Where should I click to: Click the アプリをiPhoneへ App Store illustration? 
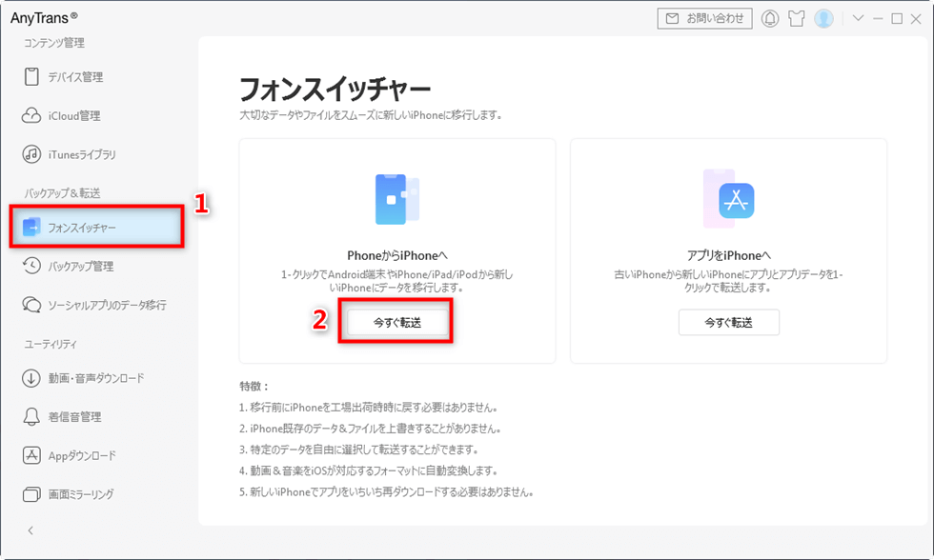[x=728, y=199]
